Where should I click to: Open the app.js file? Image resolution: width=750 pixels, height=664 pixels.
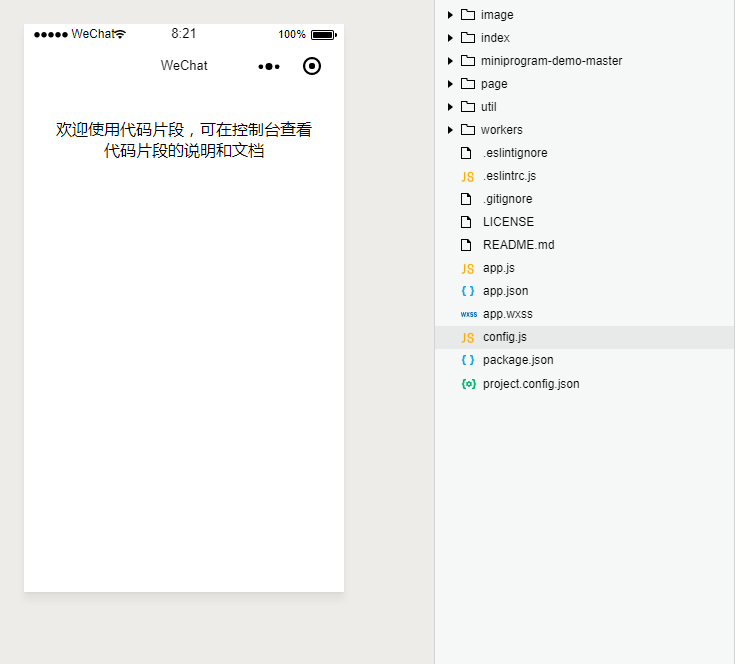pyautogui.click(x=585, y=267)
